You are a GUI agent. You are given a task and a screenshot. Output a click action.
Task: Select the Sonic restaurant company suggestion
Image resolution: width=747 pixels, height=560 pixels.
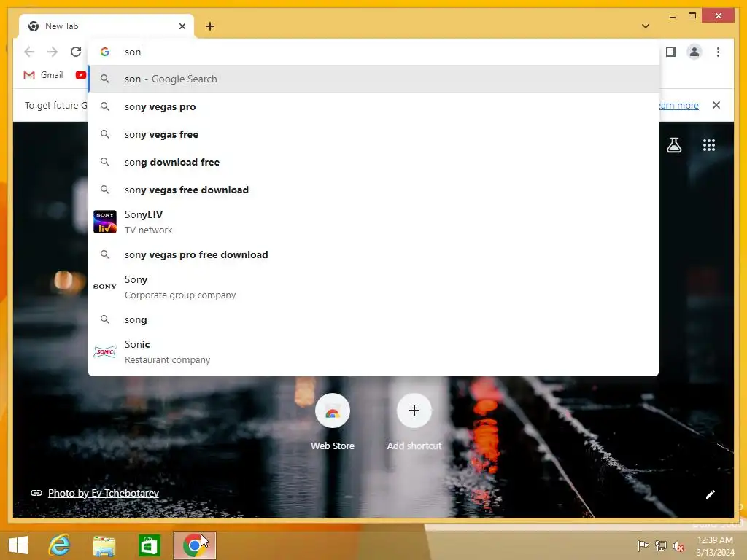[373, 351]
